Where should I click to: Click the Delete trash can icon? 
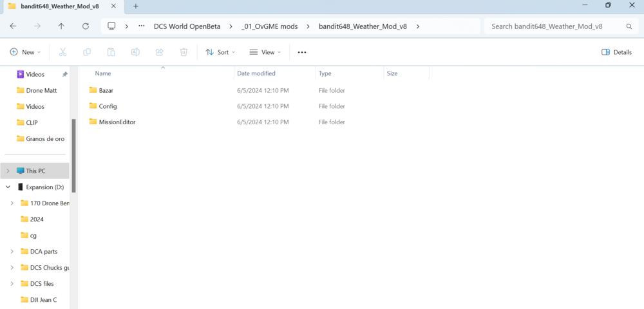pos(184,52)
